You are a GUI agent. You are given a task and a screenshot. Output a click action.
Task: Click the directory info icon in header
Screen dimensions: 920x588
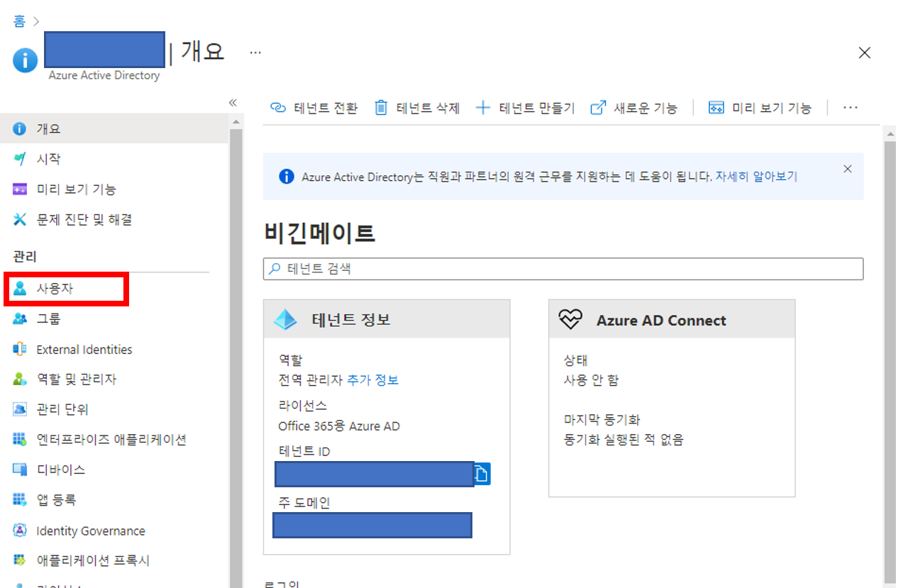(x=25, y=60)
